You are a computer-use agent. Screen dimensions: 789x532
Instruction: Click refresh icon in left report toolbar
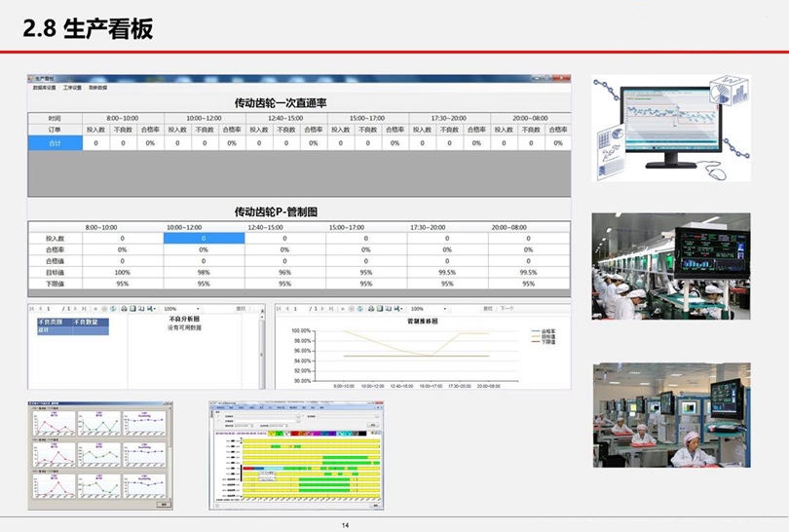click(x=113, y=309)
